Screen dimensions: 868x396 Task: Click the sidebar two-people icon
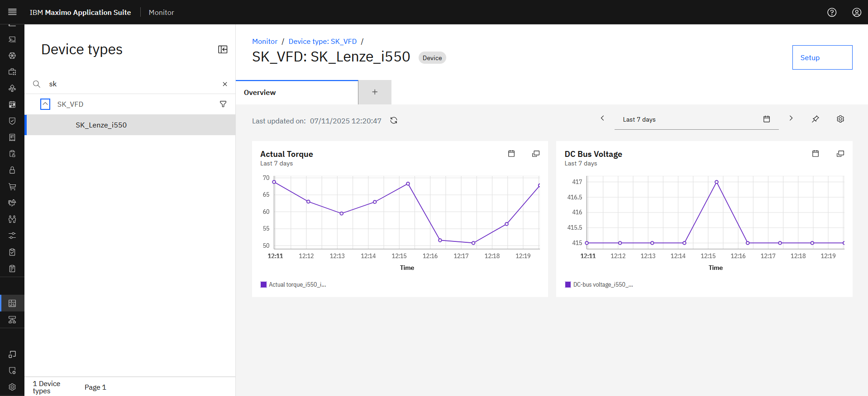point(12,219)
